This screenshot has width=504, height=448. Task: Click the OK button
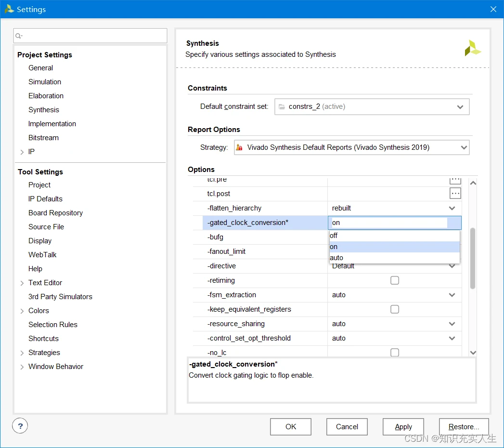291,427
